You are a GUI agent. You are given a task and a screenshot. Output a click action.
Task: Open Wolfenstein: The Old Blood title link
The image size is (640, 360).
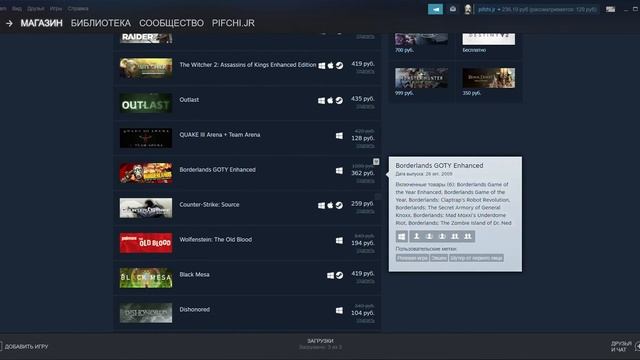(216, 240)
